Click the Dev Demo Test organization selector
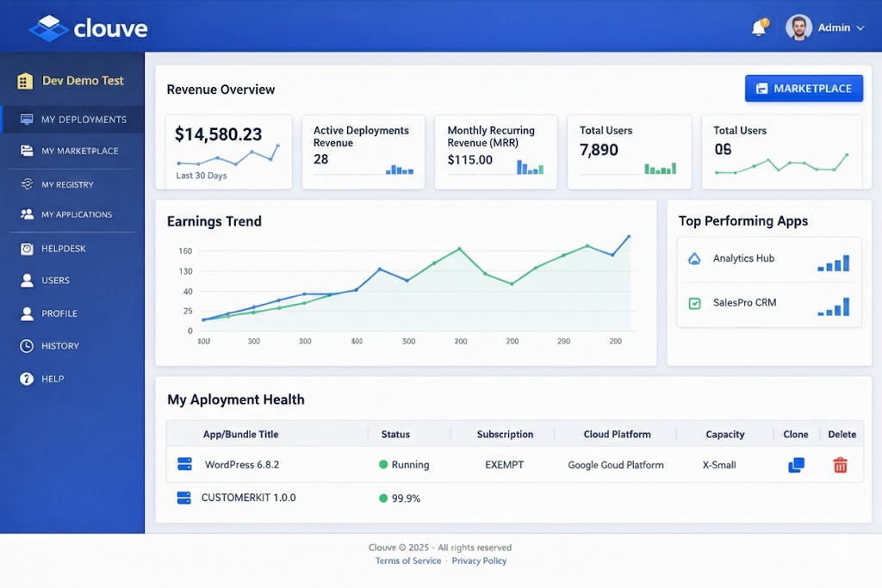Screen dimensions: 882x588 pos(71,81)
